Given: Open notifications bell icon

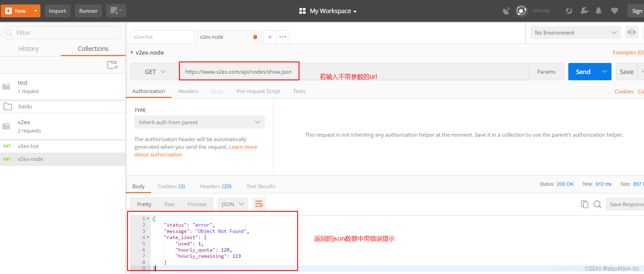Looking at the screenshot, I should click(598, 11).
